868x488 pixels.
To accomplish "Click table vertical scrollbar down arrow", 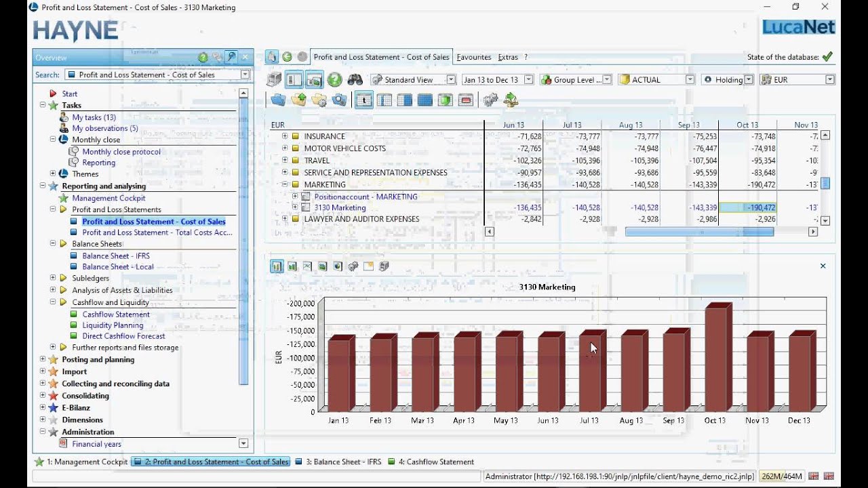I will [825, 221].
